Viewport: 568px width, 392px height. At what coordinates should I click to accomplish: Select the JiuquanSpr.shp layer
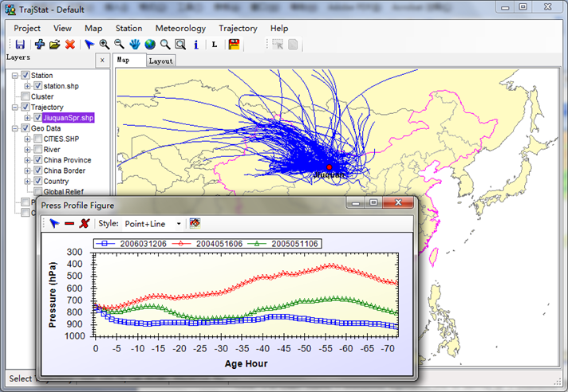68,118
